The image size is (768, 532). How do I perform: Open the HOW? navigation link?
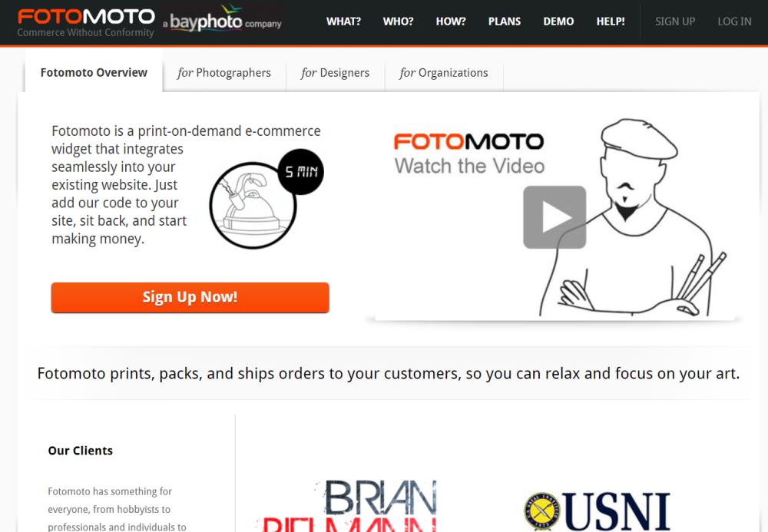pyautogui.click(x=451, y=21)
